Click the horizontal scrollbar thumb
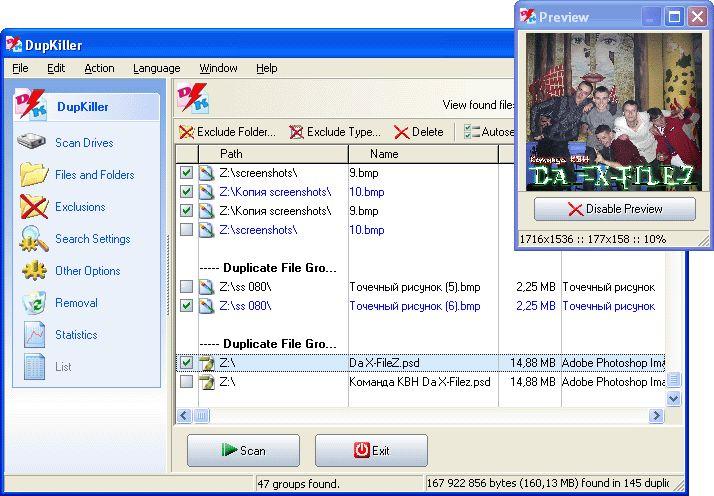The height and width of the screenshot is (496, 714). coord(201,415)
